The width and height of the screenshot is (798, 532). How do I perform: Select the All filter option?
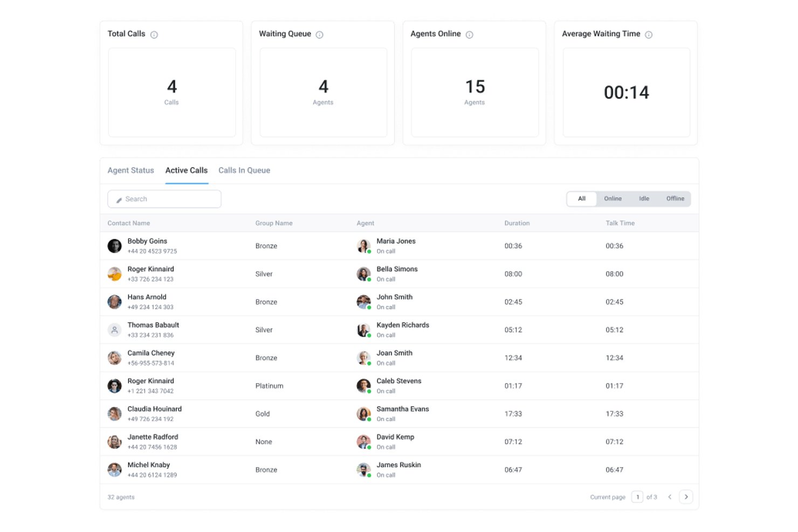pos(582,199)
